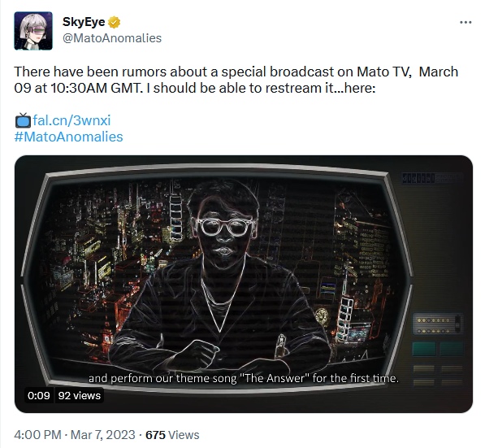Click the gold verified badge beside SkyEye
Image resolution: width=485 pixels, height=448 pixels.
pos(114,22)
